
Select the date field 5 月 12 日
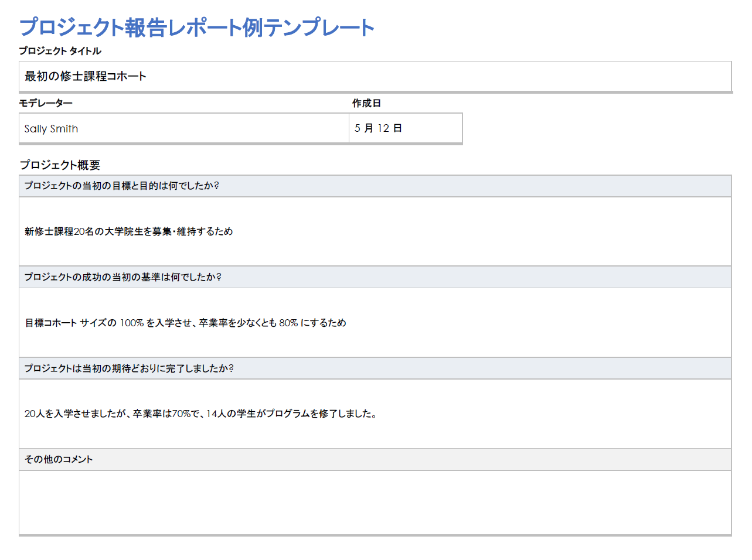tap(406, 128)
